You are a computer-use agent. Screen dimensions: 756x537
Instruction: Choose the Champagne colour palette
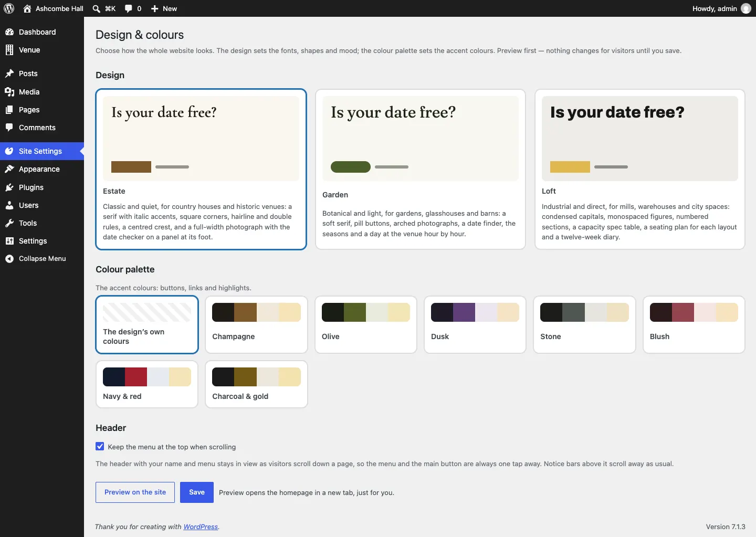pyautogui.click(x=256, y=324)
